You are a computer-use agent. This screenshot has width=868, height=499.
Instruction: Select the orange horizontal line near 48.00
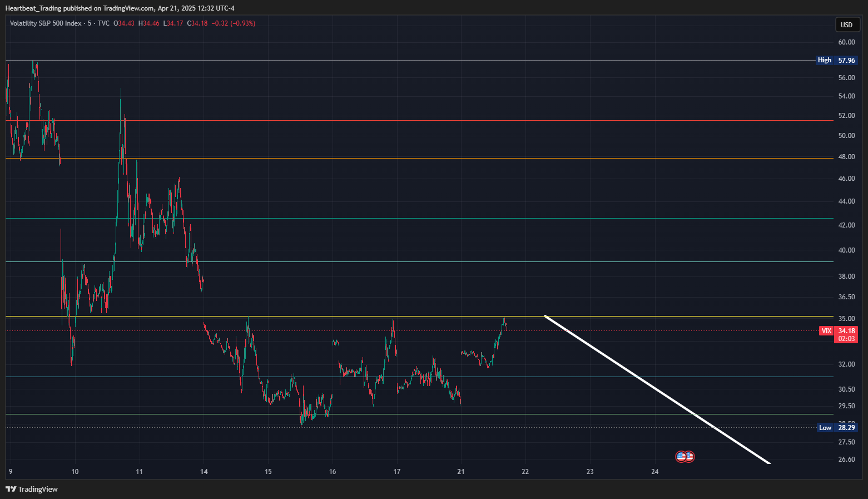click(x=419, y=158)
